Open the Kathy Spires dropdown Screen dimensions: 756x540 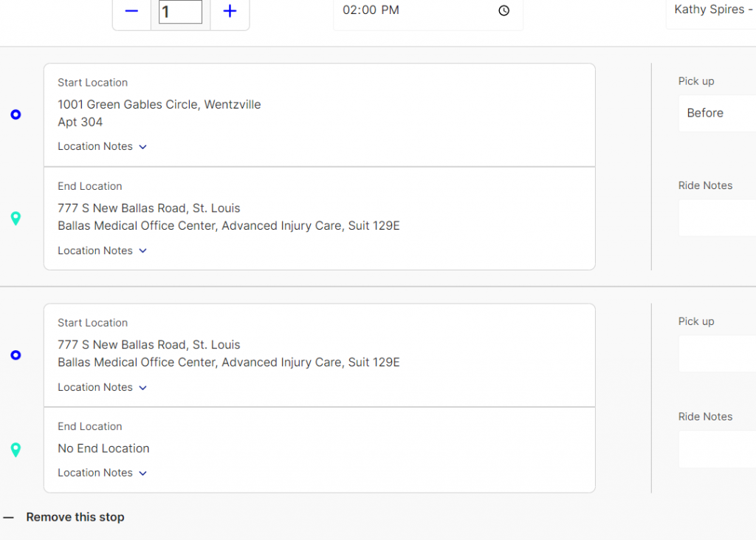pyautogui.click(x=712, y=10)
